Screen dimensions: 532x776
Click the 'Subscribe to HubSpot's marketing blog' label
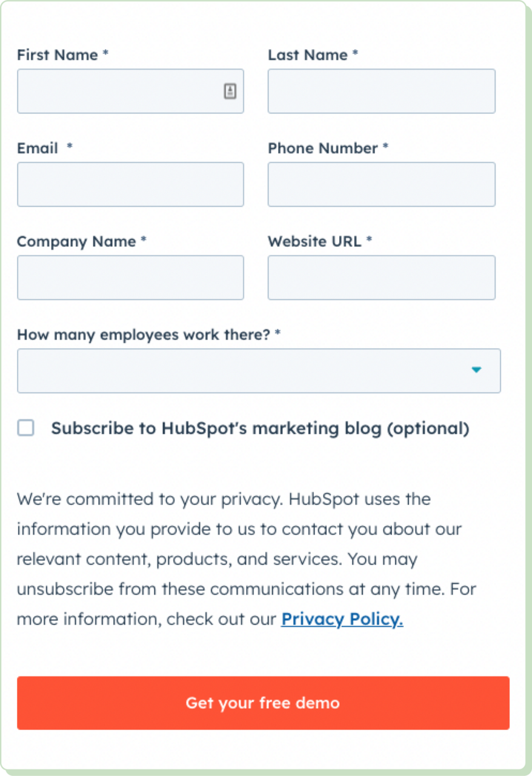click(x=260, y=429)
